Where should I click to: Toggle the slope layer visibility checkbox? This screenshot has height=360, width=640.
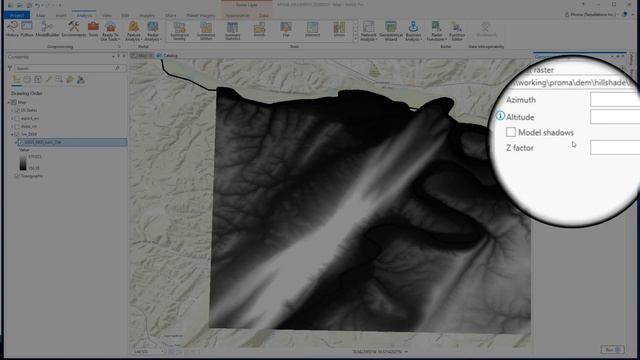click(x=17, y=127)
